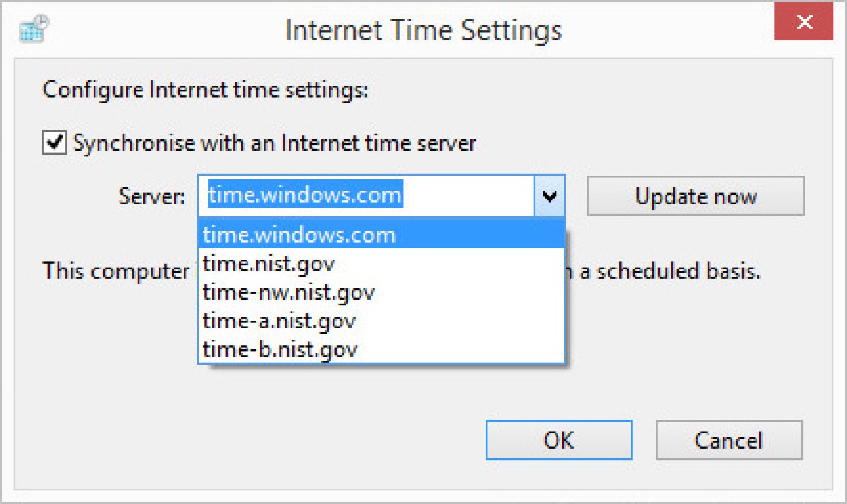847x504 pixels.
Task: Collapse the Server dropdown using its arrow
Action: pos(549,196)
